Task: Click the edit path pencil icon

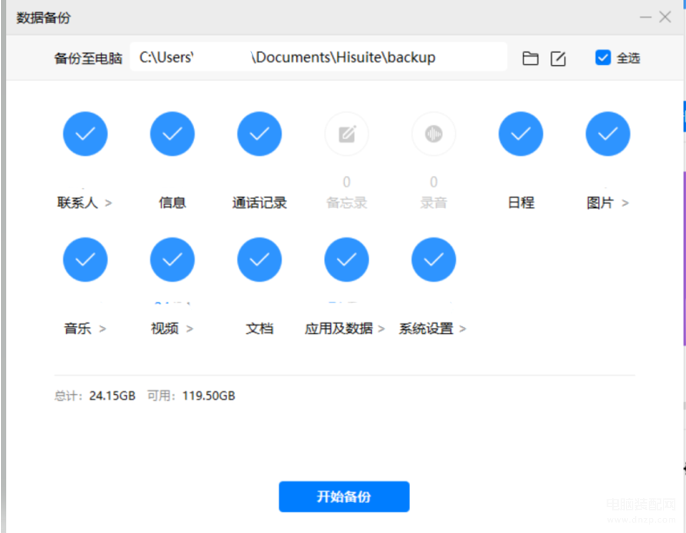Action: [558, 58]
